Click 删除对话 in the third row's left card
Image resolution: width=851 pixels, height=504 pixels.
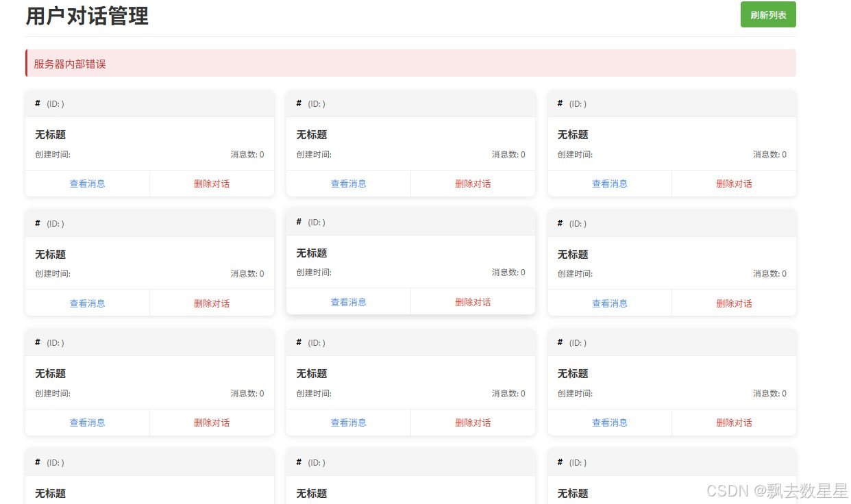(212, 423)
